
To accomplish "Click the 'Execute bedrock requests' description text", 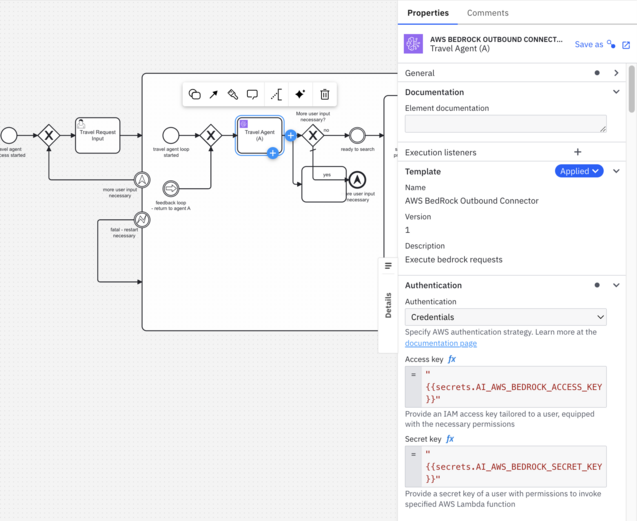I will 453,260.
